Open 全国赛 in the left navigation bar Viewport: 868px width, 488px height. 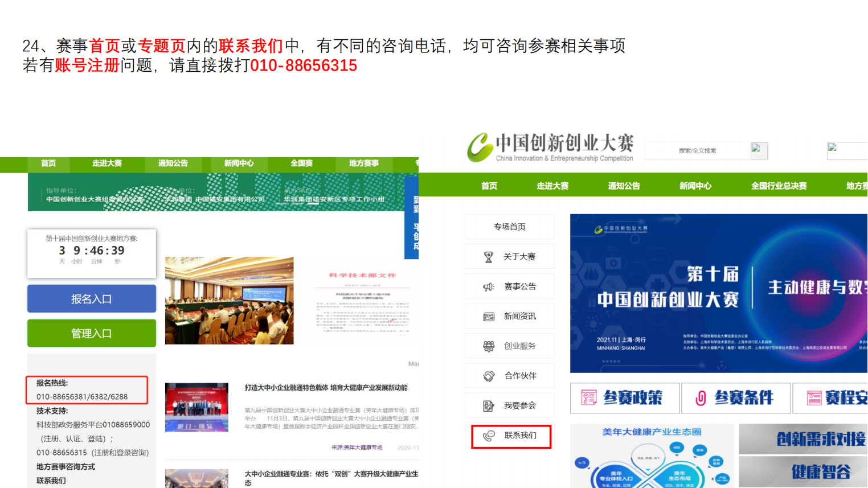pos(302,163)
